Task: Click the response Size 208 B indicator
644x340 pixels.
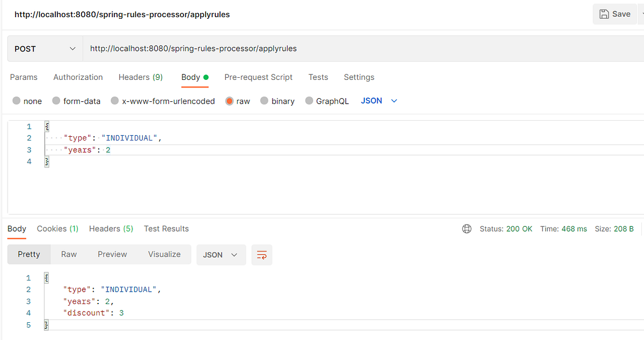Action: point(614,228)
